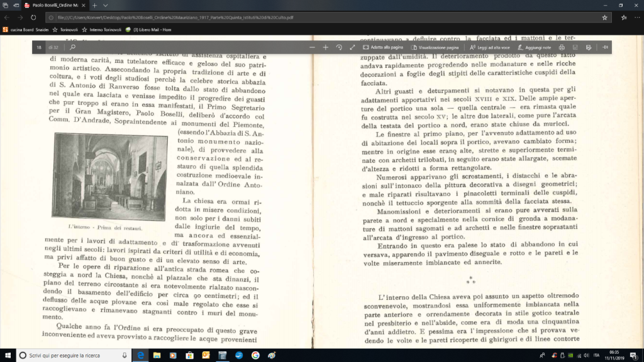Enter full screen with the expand arrows

[352, 47]
